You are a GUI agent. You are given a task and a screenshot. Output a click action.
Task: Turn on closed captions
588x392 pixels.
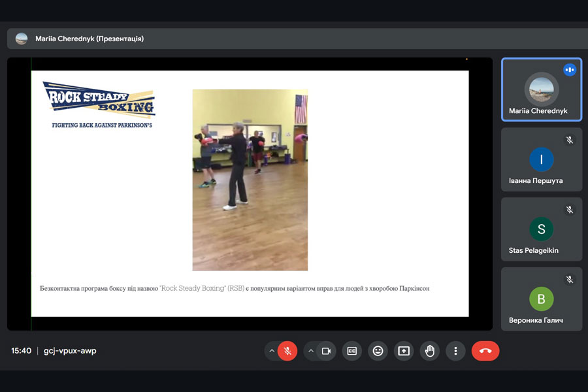pyautogui.click(x=351, y=351)
